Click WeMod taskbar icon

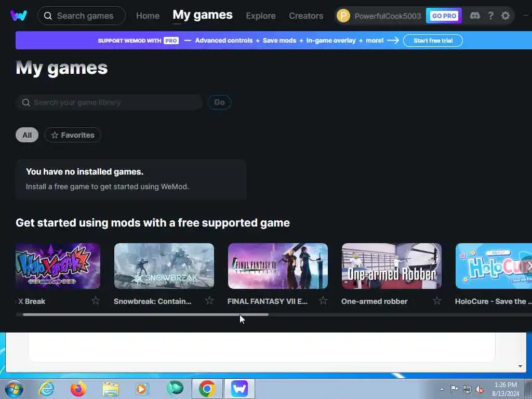[240, 389]
